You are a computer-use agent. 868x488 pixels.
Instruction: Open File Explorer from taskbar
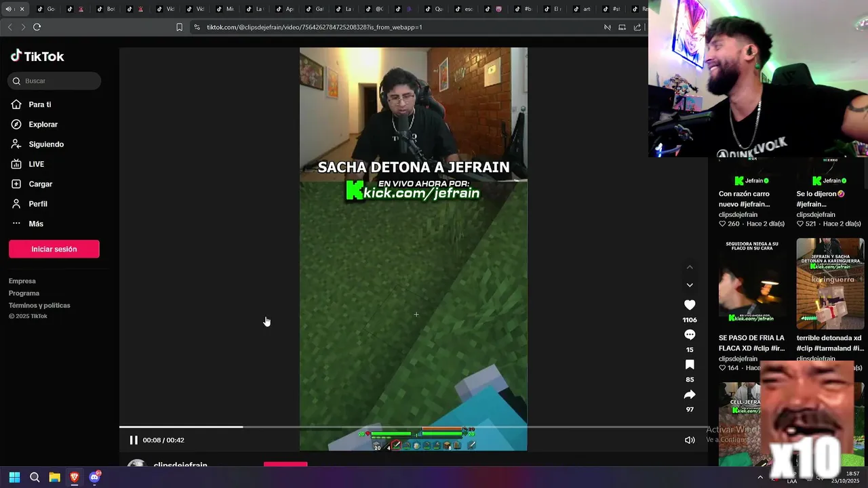click(x=54, y=477)
